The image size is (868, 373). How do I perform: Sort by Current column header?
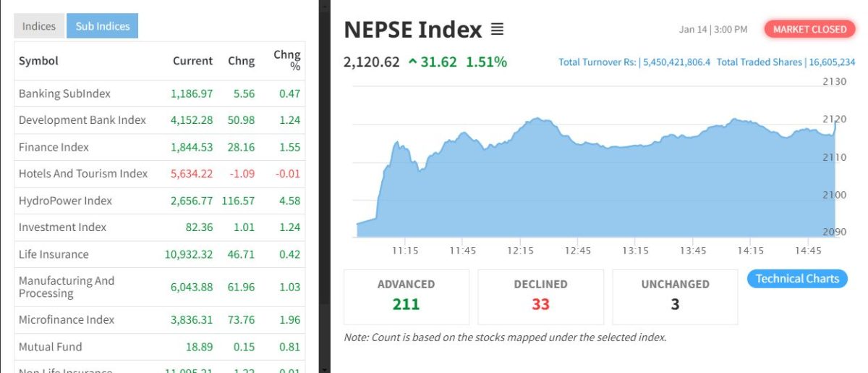click(192, 61)
